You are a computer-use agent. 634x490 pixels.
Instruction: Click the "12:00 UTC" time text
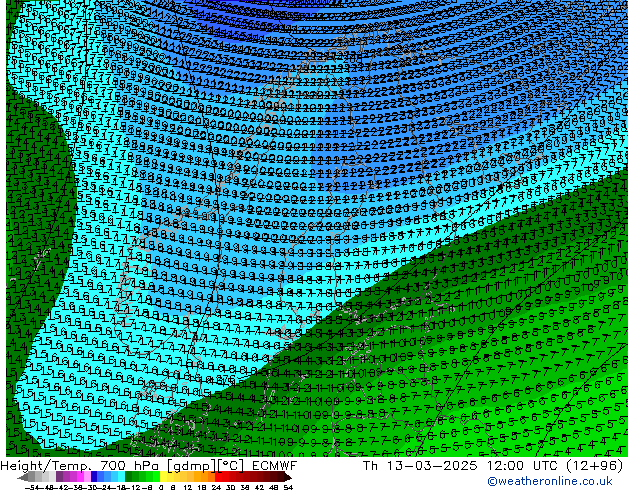point(524,466)
